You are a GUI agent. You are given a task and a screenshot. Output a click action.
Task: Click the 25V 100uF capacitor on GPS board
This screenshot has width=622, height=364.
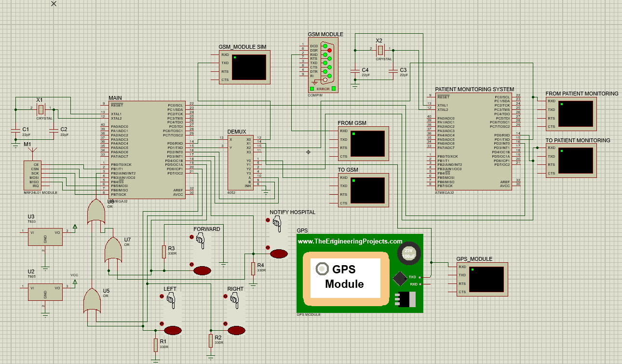point(408,254)
